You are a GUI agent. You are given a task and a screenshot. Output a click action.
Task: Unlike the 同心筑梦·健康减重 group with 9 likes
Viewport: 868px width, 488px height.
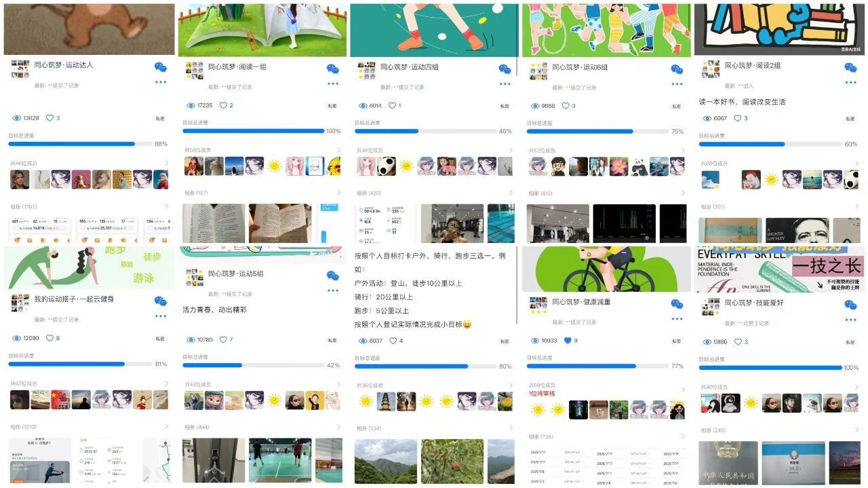click(567, 341)
